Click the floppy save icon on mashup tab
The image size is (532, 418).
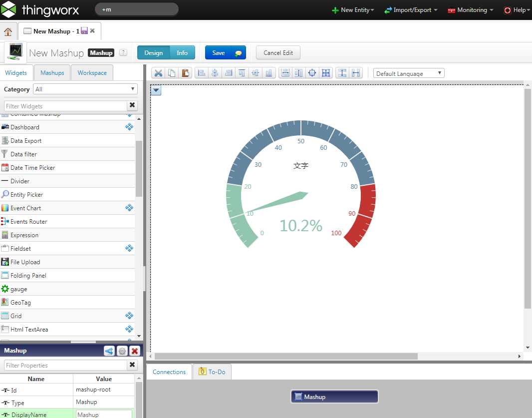84,30
